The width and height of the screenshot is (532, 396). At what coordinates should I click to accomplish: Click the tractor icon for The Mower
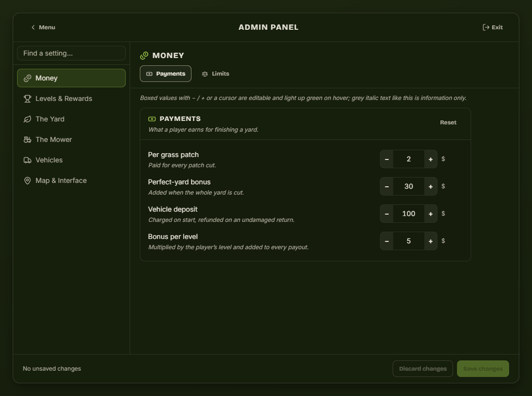tap(27, 139)
